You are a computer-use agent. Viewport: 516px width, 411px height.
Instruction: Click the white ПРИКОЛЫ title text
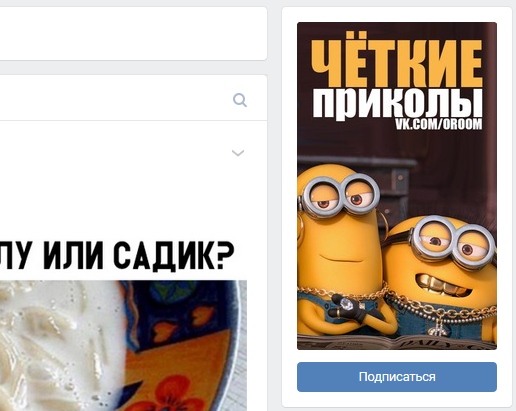click(397, 103)
